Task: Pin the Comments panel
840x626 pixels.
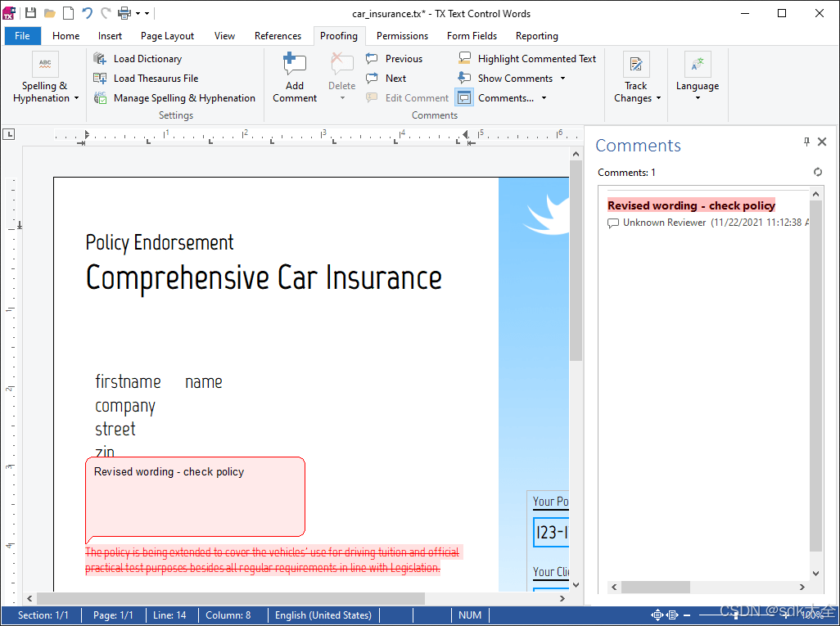Action: click(x=806, y=141)
